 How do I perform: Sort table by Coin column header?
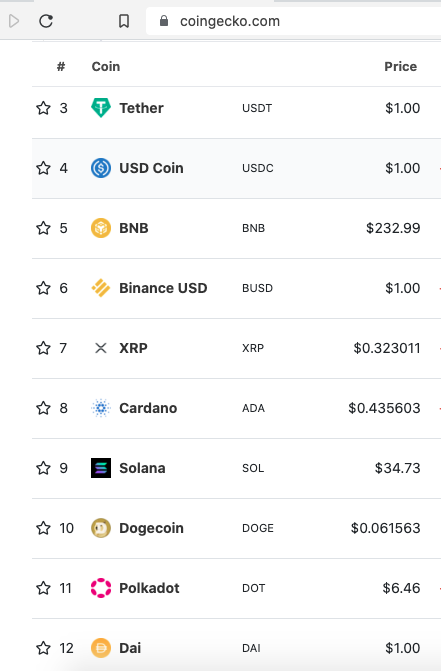[x=106, y=66]
